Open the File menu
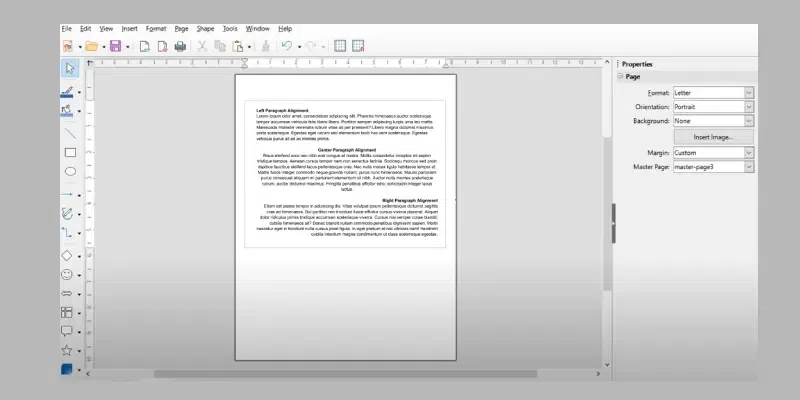Image resolution: width=800 pixels, height=400 pixels. click(66, 29)
